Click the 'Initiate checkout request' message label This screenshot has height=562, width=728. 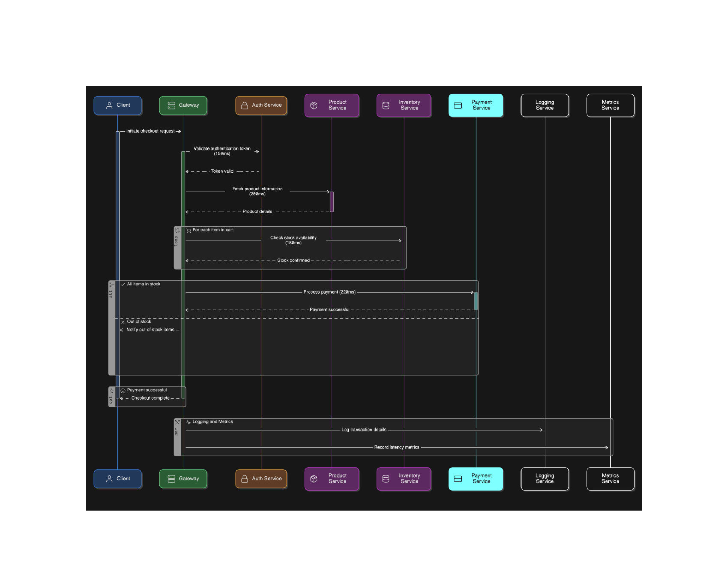click(150, 131)
